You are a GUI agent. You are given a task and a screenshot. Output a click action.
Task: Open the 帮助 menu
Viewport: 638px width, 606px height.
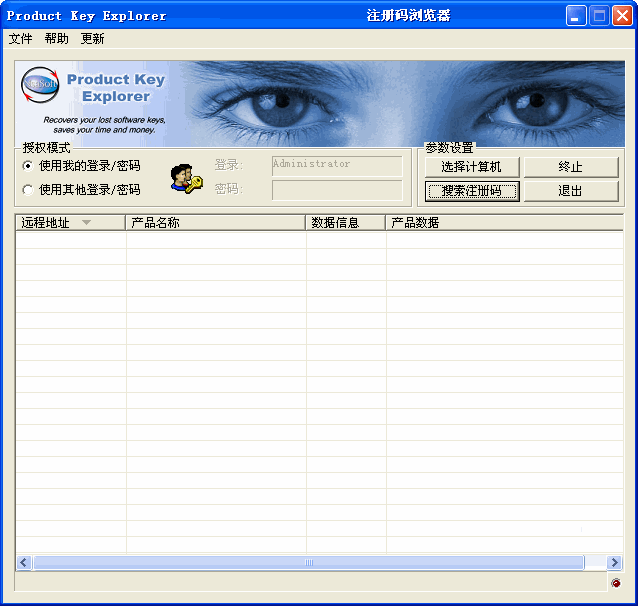57,39
